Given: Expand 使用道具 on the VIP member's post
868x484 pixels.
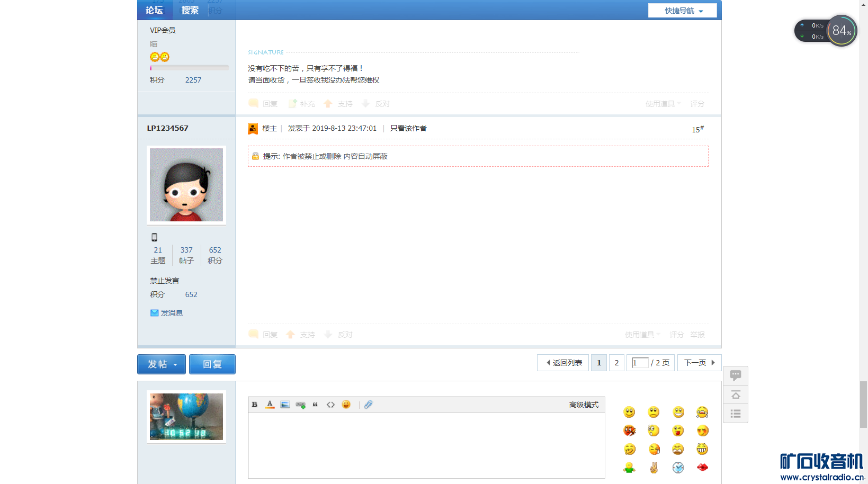Looking at the screenshot, I should (x=663, y=104).
